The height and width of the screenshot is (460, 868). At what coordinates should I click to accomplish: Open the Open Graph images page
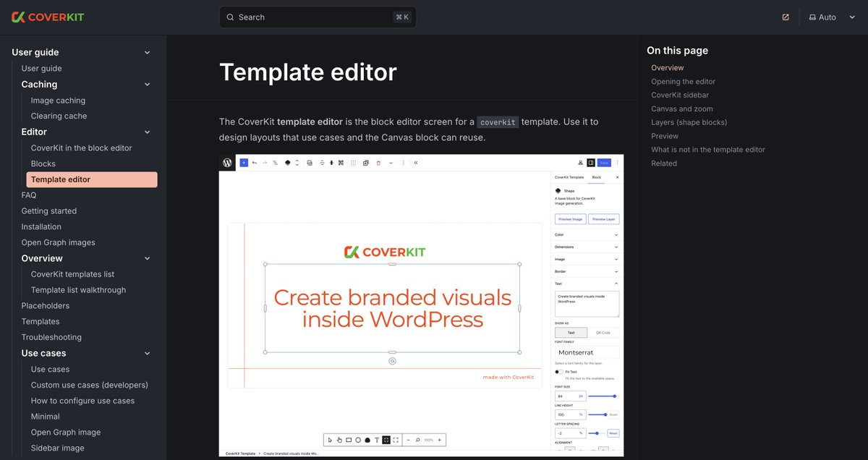point(59,242)
